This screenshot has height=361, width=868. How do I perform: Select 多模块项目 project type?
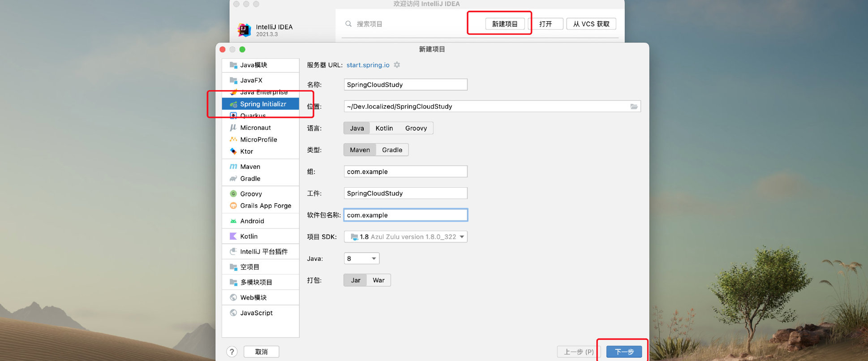(x=261, y=282)
